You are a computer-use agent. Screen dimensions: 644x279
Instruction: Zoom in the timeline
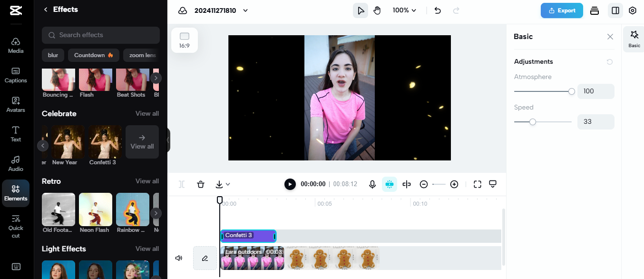[x=454, y=184]
